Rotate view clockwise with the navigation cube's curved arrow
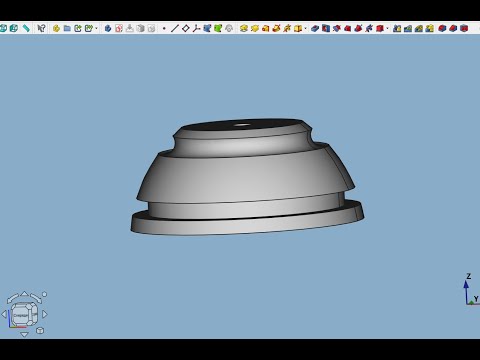The image size is (480, 360). point(36,298)
